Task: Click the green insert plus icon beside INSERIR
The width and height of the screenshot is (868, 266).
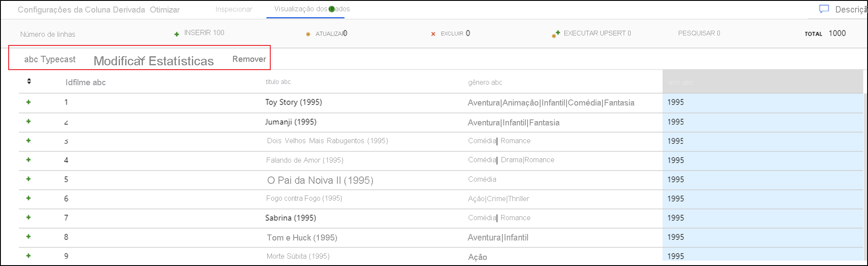Action: coord(177,34)
